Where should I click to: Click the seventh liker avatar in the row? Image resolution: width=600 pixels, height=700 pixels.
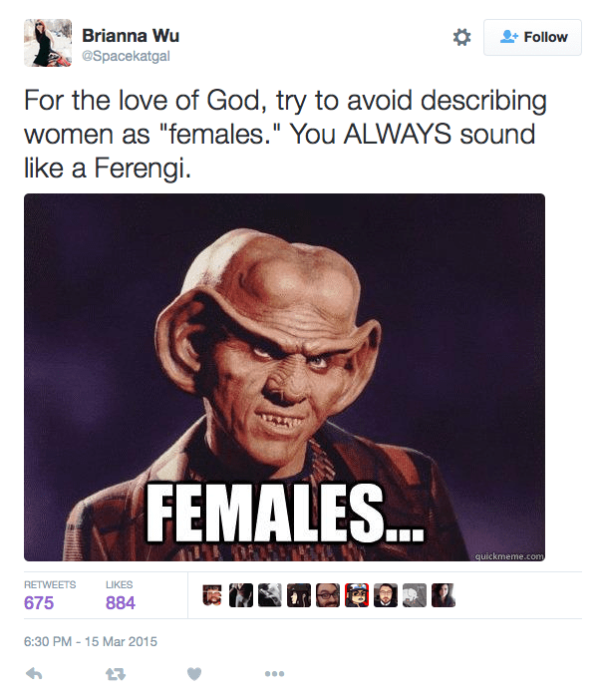387,595
